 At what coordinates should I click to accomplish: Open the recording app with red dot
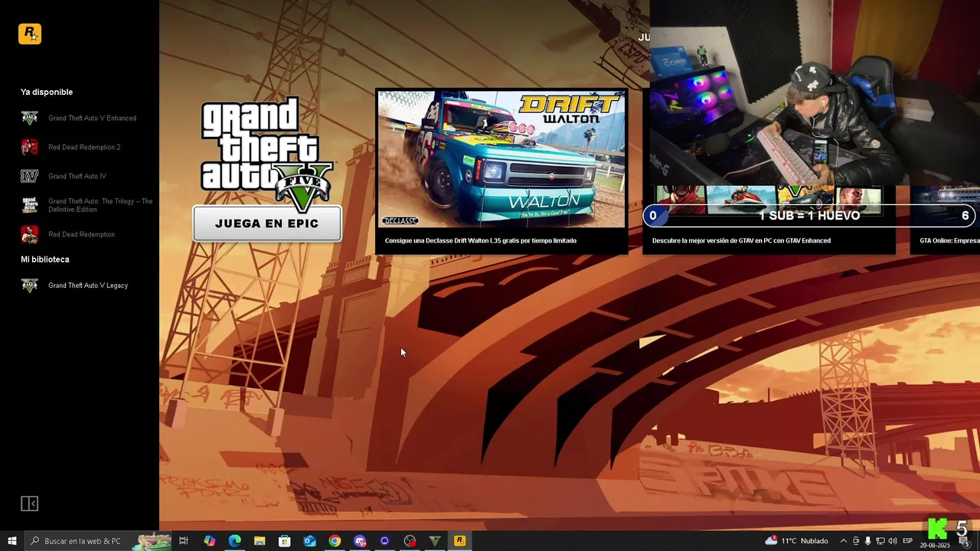[410, 541]
